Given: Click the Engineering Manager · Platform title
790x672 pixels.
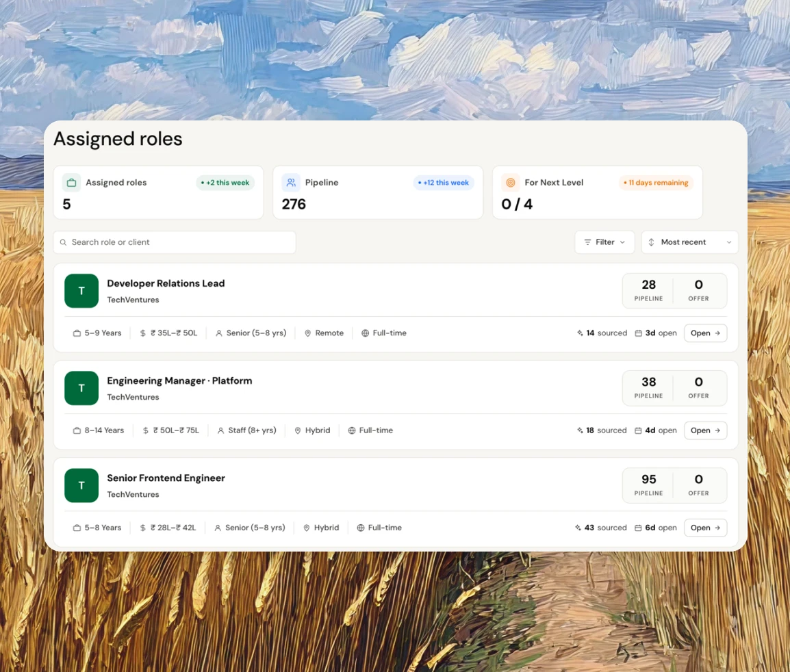Looking at the screenshot, I should 179,381.
